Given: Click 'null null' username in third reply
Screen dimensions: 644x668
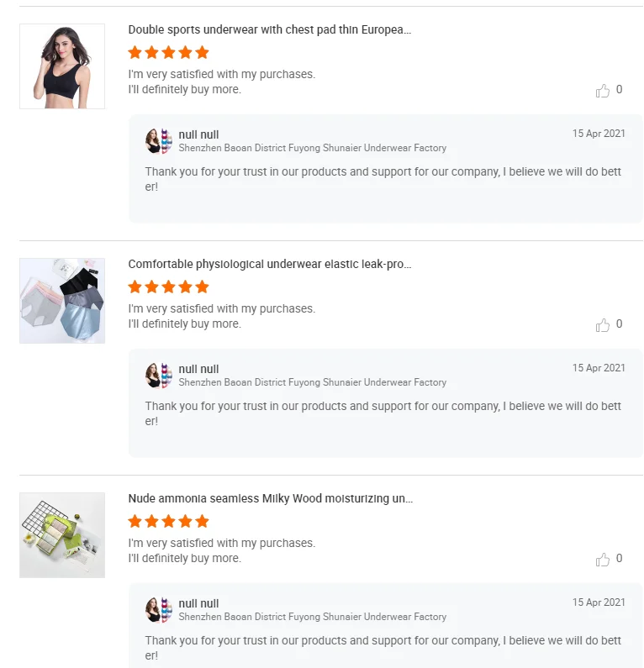Looking at the screenshot, I should (x=198, y=603).
